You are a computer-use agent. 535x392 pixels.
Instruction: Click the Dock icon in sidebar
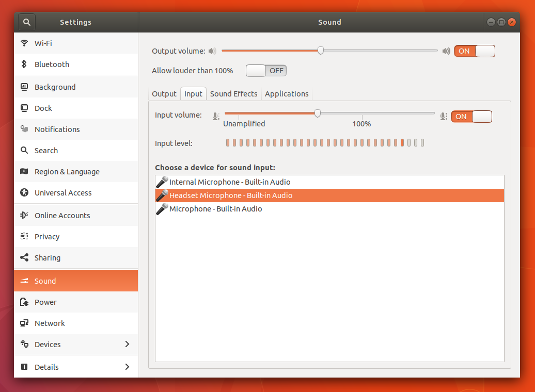coord(24,108)
